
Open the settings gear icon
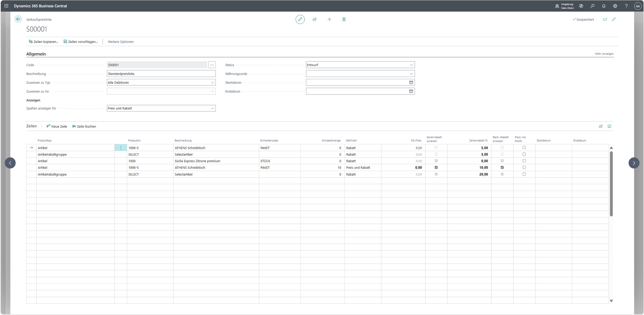pyautogui.click(x=615, y=6)
